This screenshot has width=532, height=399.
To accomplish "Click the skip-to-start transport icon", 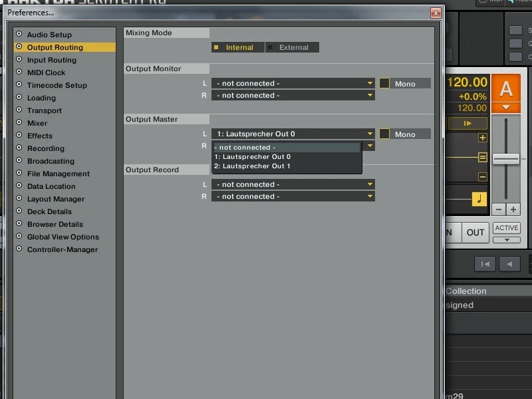I will (x=486, y=264).
